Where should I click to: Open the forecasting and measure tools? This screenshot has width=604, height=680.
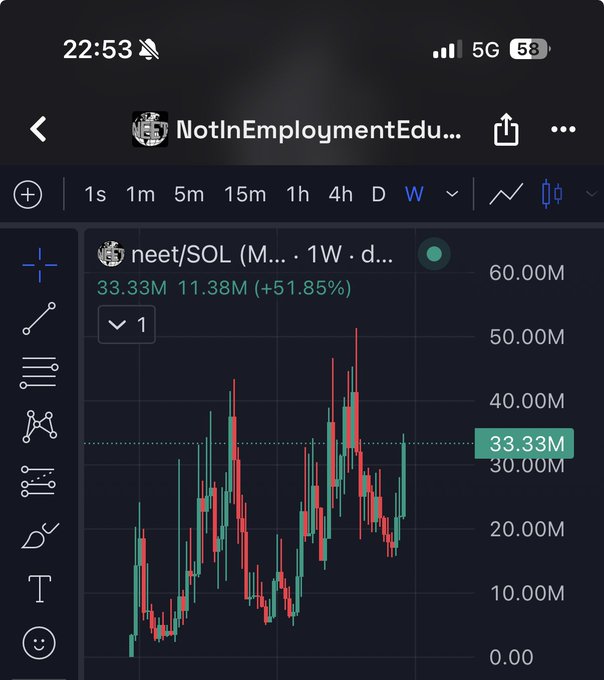[38, 481]
